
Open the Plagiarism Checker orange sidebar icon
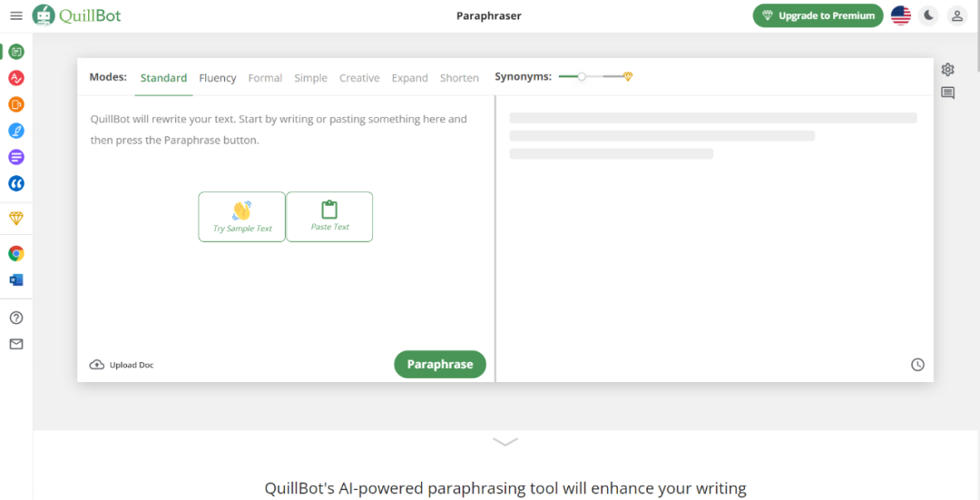[16, 104]
